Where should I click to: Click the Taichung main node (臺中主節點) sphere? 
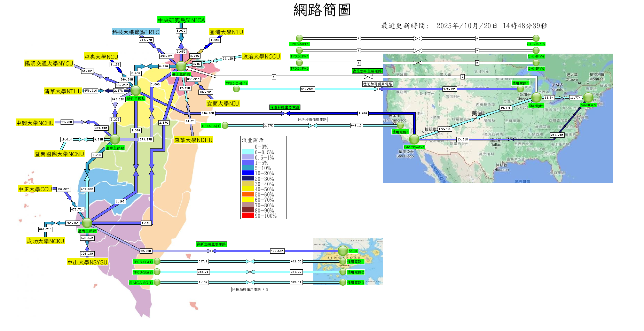click(x=115, y=139)
